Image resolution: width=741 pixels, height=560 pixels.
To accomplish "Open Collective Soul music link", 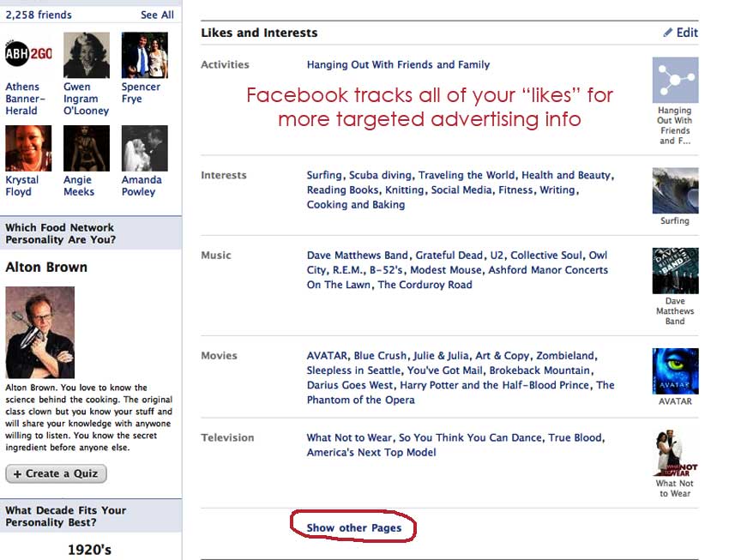I will (x=546, y=256).
